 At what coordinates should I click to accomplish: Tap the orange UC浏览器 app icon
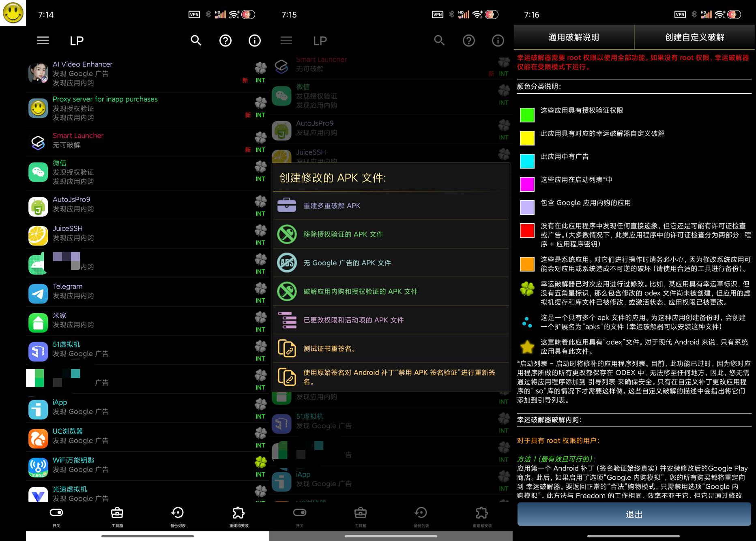point(38,438)
